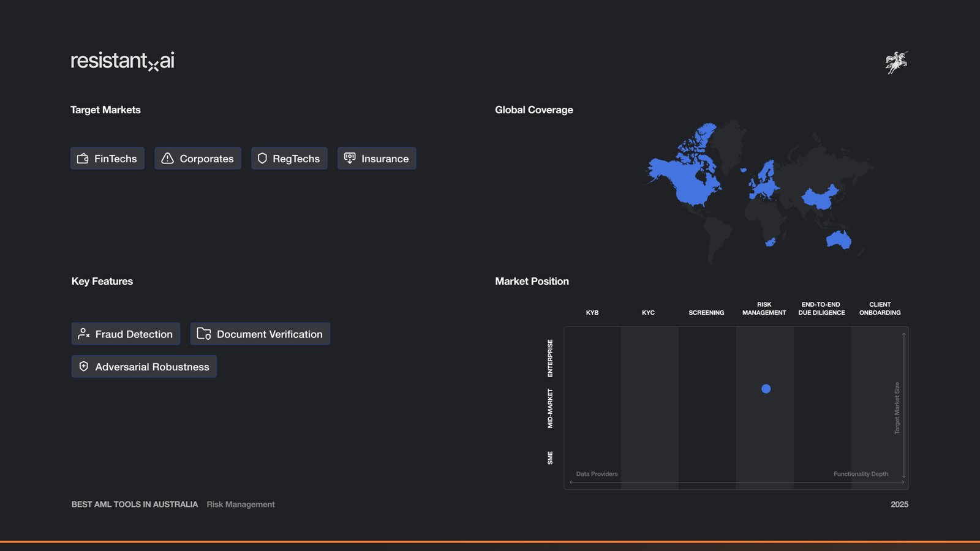This screenshot has height=551, width=980.
Task: Click the Key Features heading
Action: (x=102, y=281)
